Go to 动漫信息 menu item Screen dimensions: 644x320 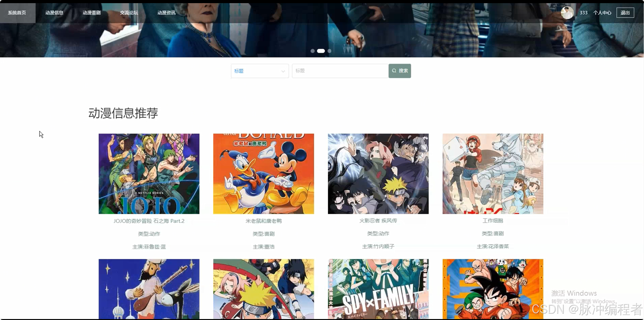[x=54, y=13]
